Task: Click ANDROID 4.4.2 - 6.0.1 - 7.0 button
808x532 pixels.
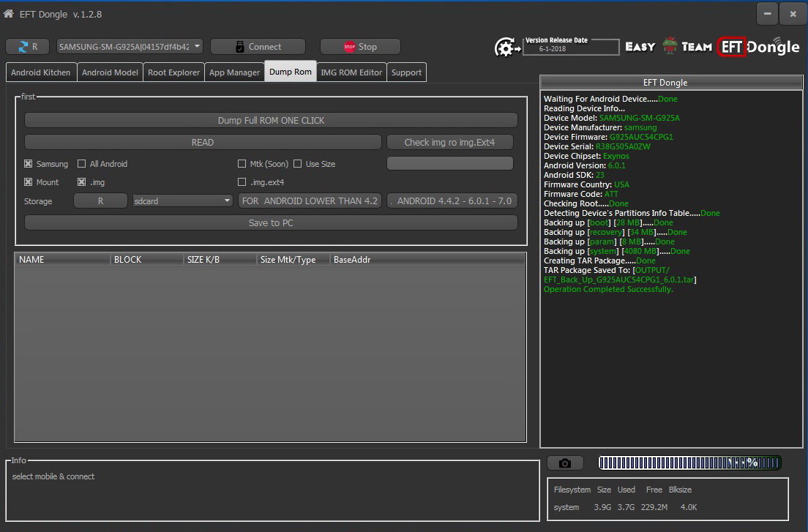Action: 452,201
